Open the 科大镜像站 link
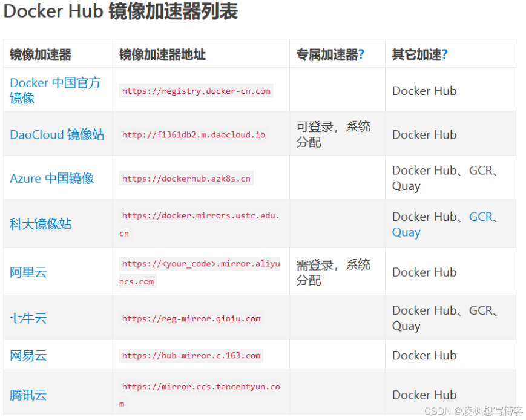This screenshot has height=420, width=526. [41, 224]
